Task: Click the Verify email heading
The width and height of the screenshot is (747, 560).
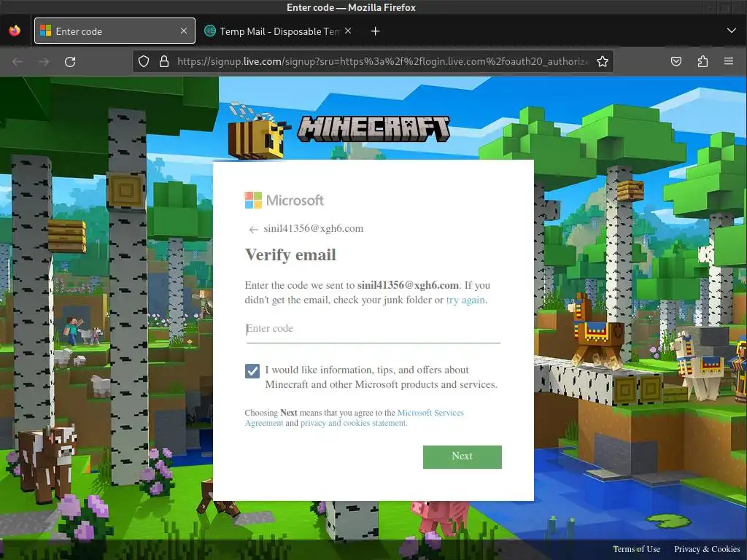Action: pyautogui.click(x=290, y=254)
